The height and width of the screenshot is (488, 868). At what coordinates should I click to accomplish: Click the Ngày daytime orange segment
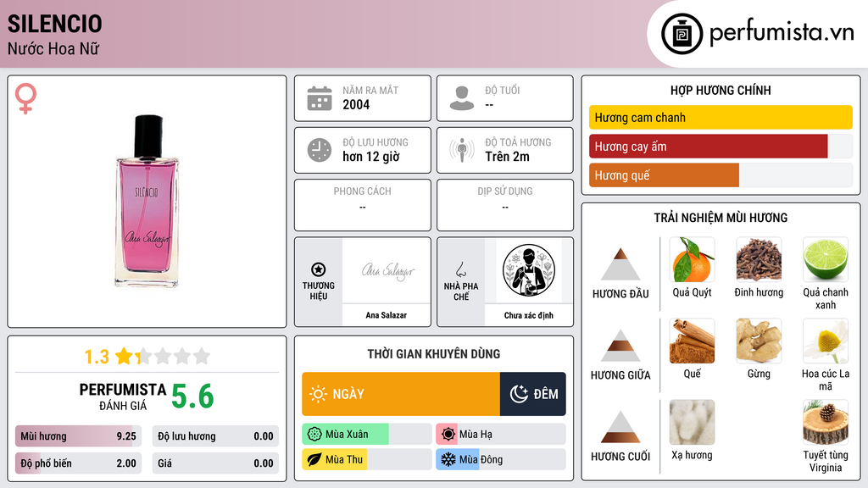(x=401, y=394)
